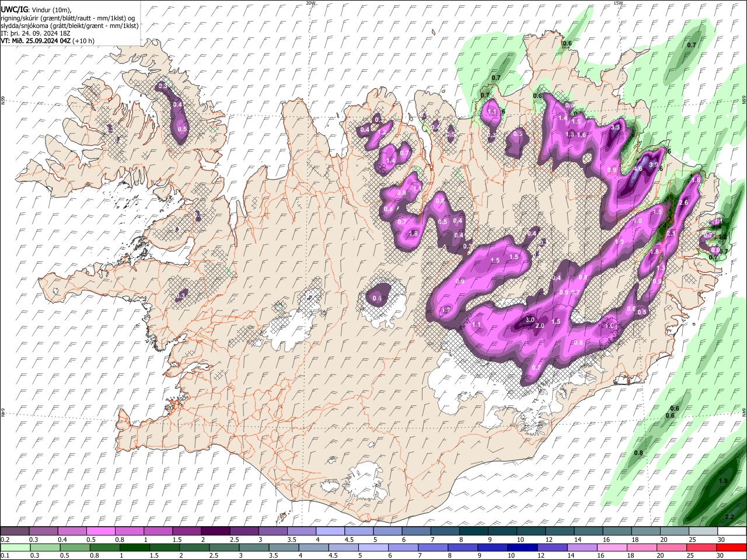Click the init time 'IT: þri. 24. 09. 2024 18Z'
This screenshot has width=747, height=560.
coord(36,33)
